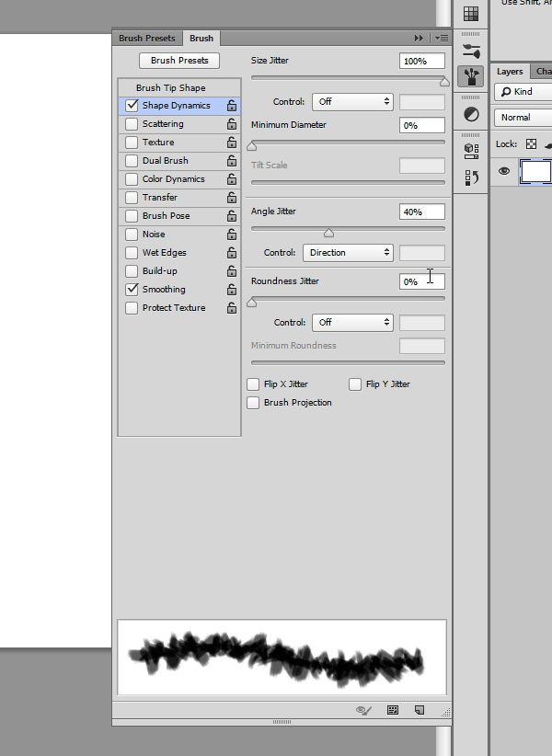Uncheck the Smoothing option

click(x=132, y=290)
